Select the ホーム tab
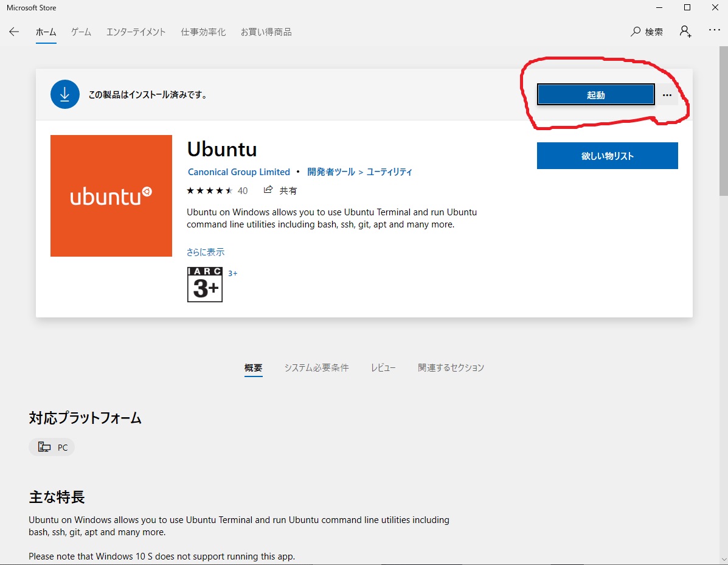Image resolution: width=728 pixels, height=565 pixels. 46,32
